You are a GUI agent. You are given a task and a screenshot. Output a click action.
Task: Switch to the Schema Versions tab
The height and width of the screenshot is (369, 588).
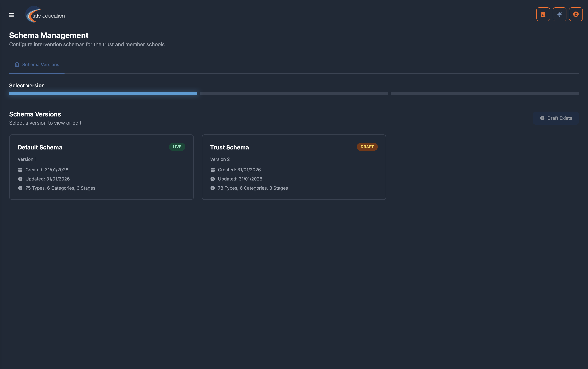coord(37,64)
